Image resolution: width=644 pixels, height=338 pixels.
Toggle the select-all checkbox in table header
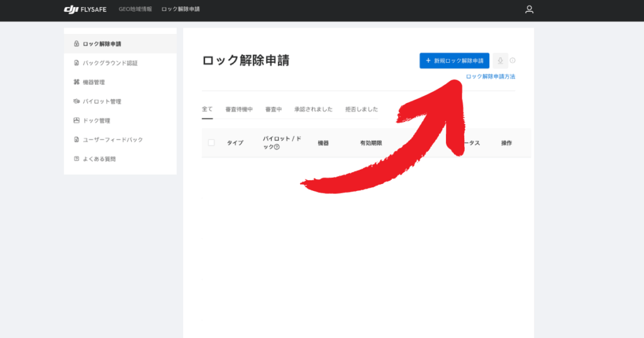[x=211, y=143]
